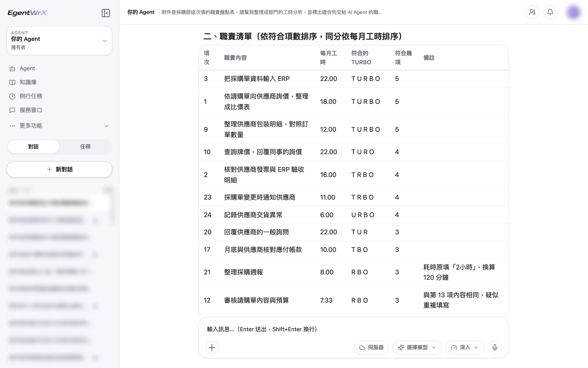The image size is (588, 368).
Task: Switch to 對話 tab
Action: coord(33,147)
